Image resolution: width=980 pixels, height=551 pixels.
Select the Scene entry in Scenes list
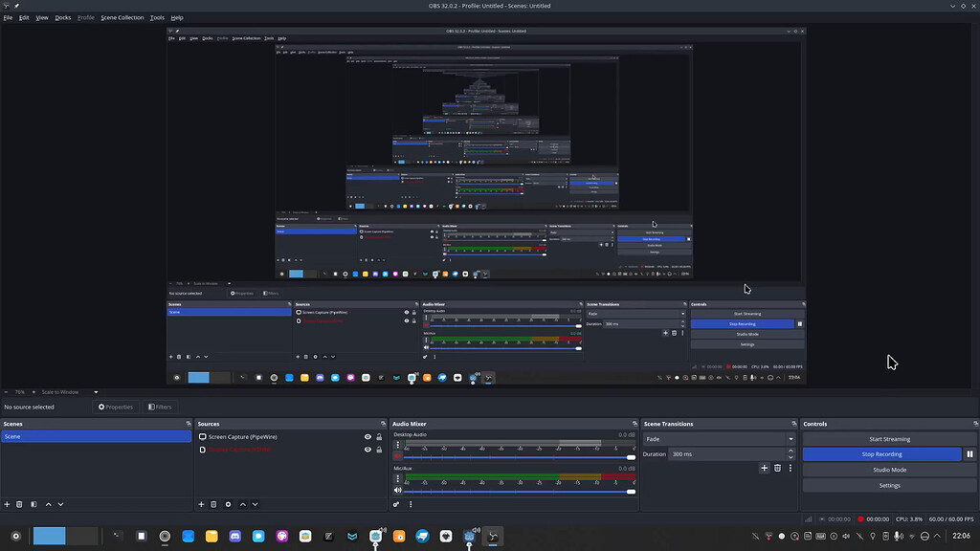pos(97,436)
